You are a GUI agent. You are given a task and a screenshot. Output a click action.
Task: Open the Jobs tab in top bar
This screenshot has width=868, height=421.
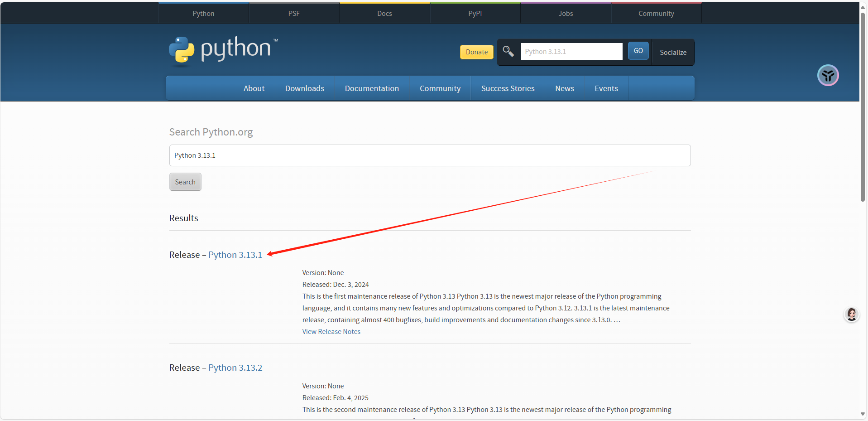point(566,13)
